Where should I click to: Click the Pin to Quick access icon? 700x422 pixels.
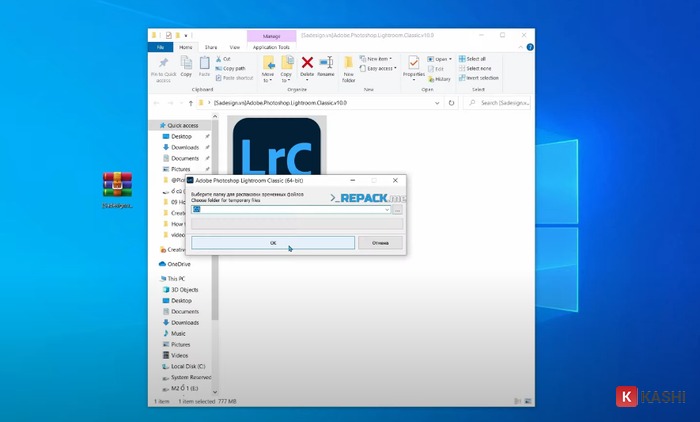tap(162, 64)
